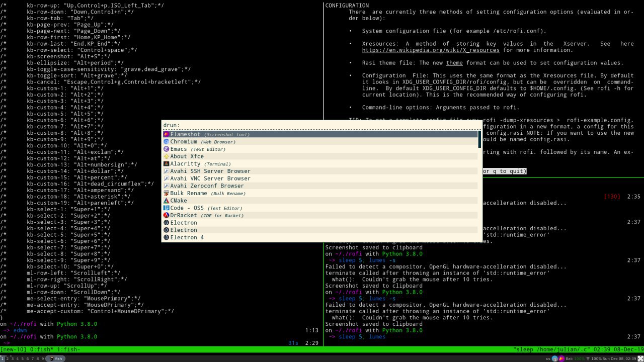Screen dimensions: 644x362
Task: Click the Code - OSS icon
Action: point(166,208)
